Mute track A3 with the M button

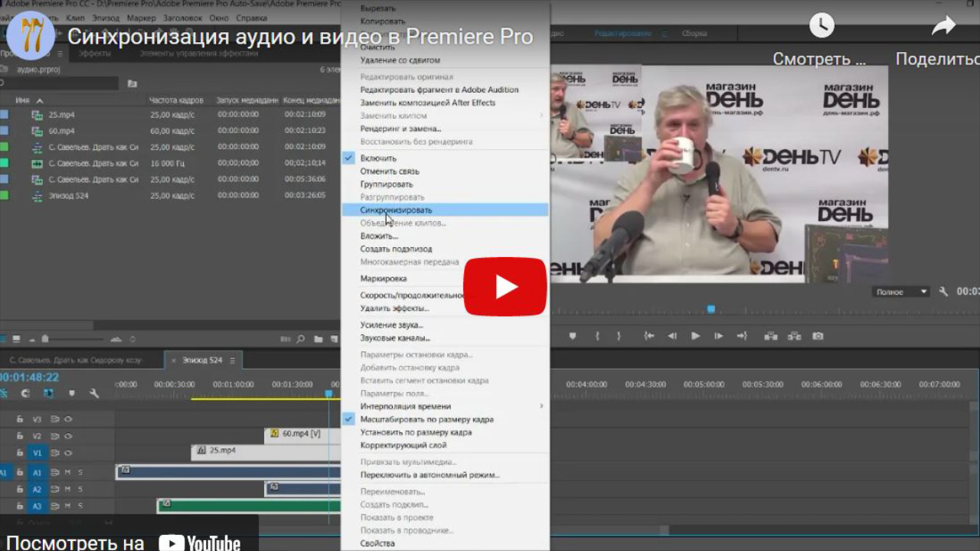(x=67, y=507)
